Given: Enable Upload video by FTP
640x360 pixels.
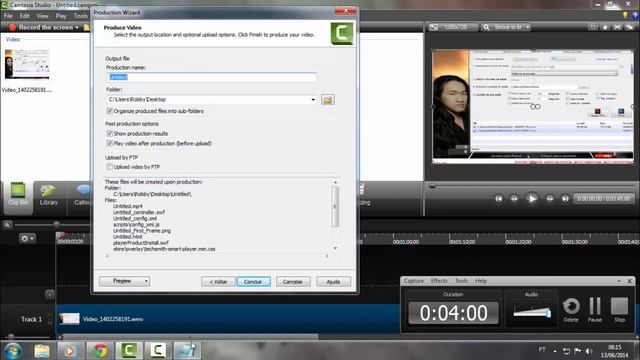Looking at the screenshot, I should click(109, 167).
